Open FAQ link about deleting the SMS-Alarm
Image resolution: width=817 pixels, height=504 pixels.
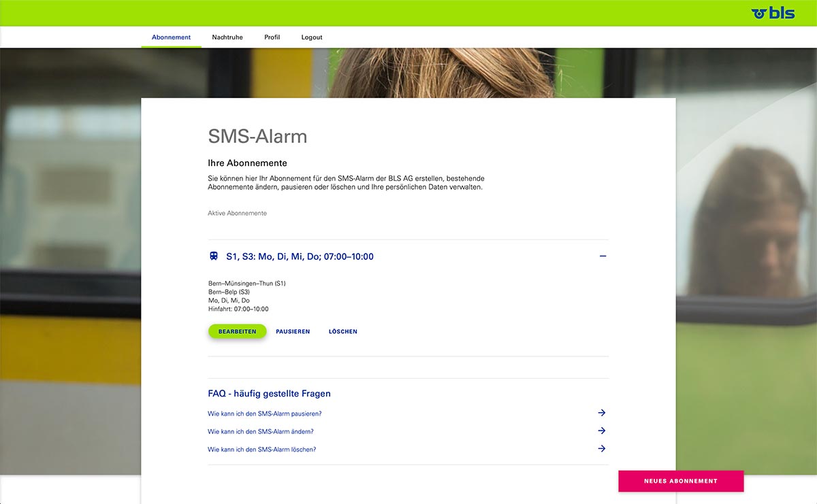pos(261,450)
